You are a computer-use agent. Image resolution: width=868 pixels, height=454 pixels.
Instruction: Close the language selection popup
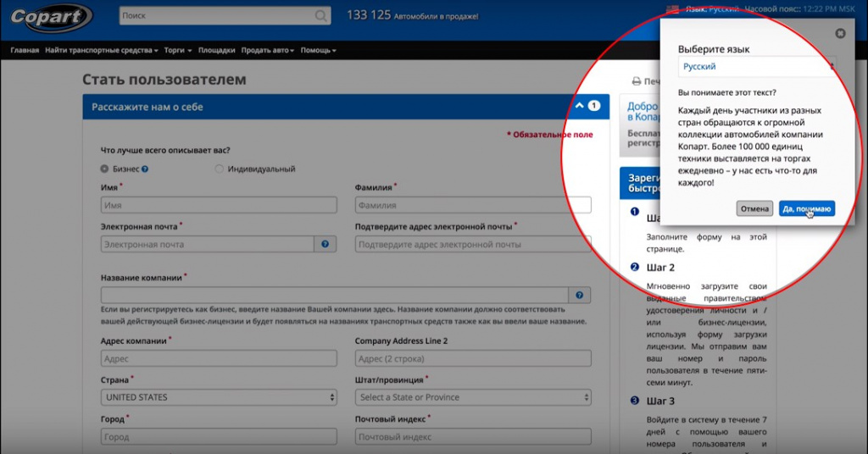[x=840, y=34]
